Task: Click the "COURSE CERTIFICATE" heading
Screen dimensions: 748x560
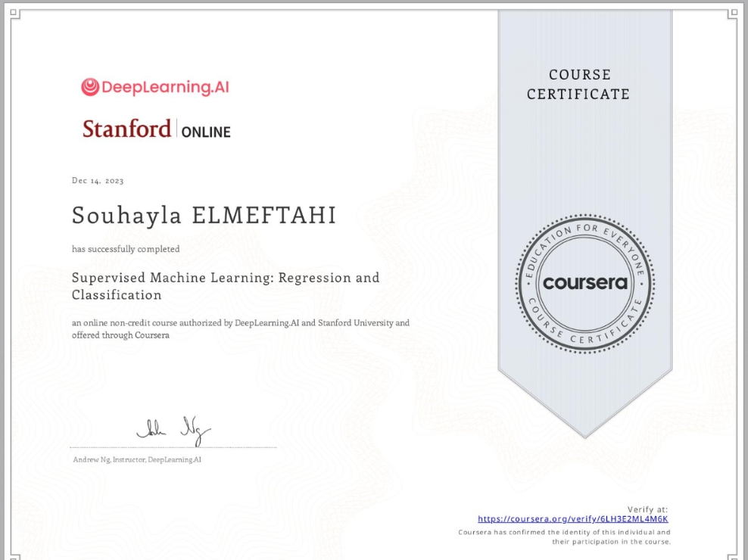Action: pyautogui.click(x=578, y=85)
